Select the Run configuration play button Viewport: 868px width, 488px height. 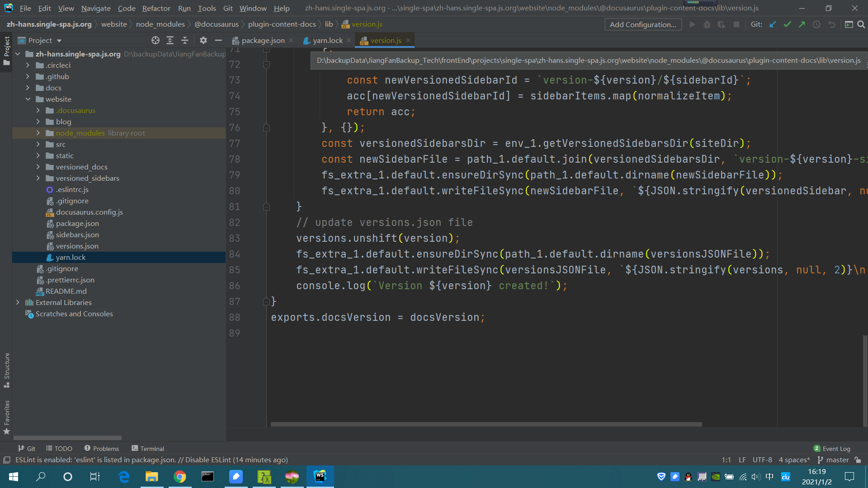[x=693, y=24]
